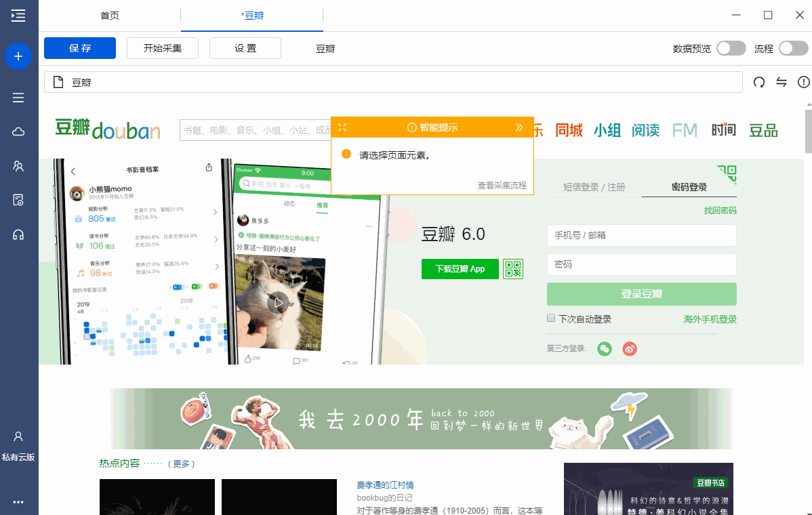Expand 读书分析 row chevron in phone mockup
Screen dimensions: 812x515
tap(216, 239)
